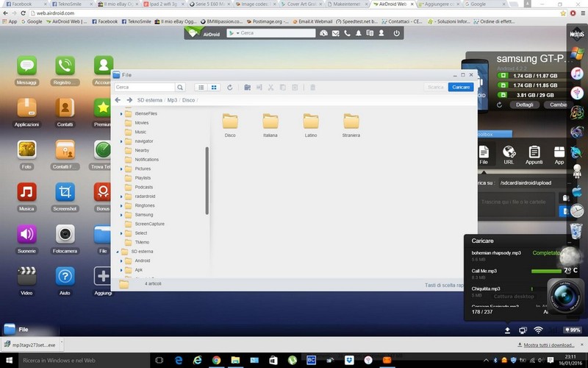
Task: Open the Musica app icon
Action: (26, 194)
